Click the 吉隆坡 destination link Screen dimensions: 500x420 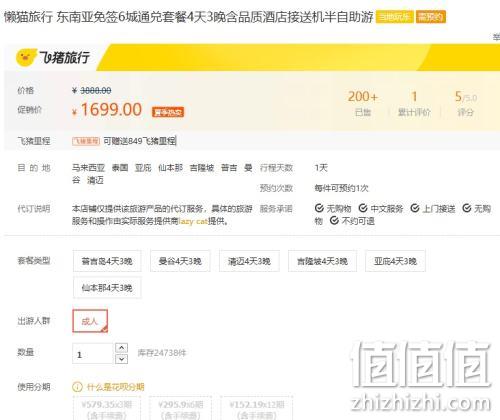point(202,168)
